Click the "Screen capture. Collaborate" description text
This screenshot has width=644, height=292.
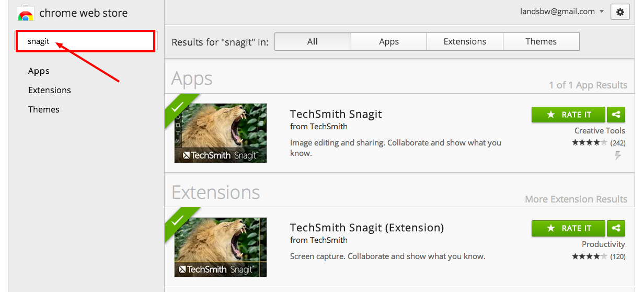pos(388,256)
